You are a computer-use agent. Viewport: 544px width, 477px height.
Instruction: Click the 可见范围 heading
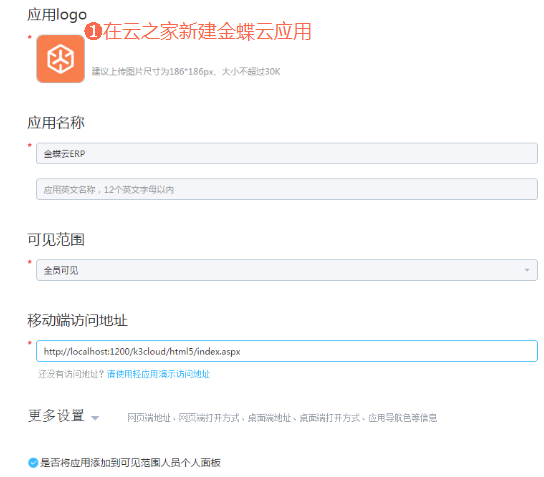[x=56, y=239]
